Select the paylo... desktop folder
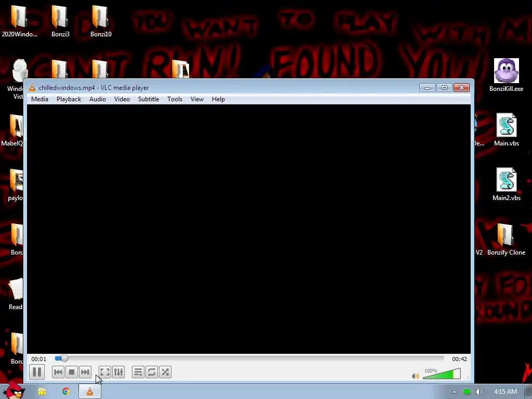 (16, 185)
